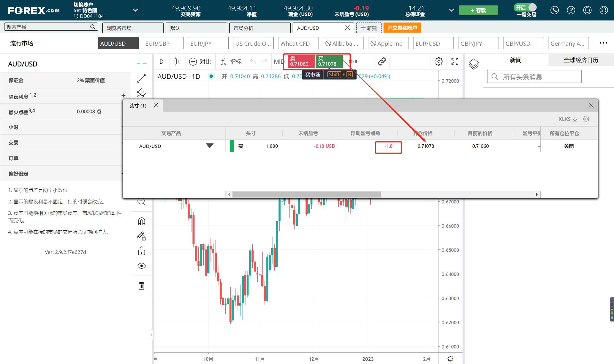Open the AUD/USD position row dropdown
614x364 pixels.
pos(210,146)
